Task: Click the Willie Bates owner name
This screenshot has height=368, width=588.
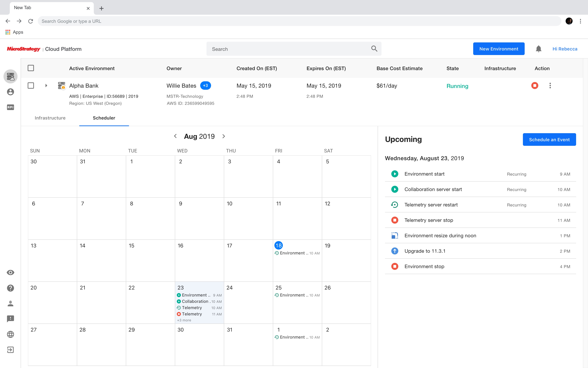Action: point(181,86)
